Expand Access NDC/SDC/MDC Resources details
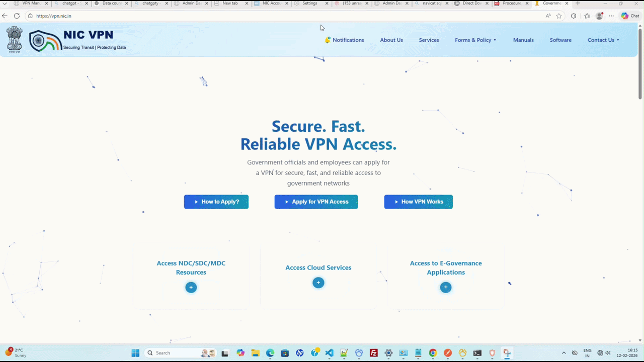Viewport: 644px width, 362px height. click(191, 287)
